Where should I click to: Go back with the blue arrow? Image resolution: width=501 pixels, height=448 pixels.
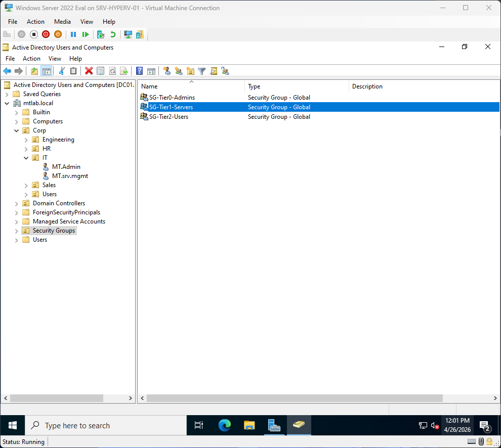[7, 71]
